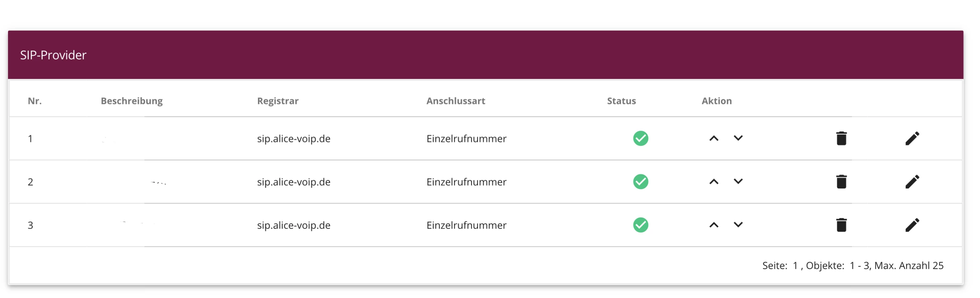Delete SIP provider entry number 3
980x298 pixels.
click(841, 225)
